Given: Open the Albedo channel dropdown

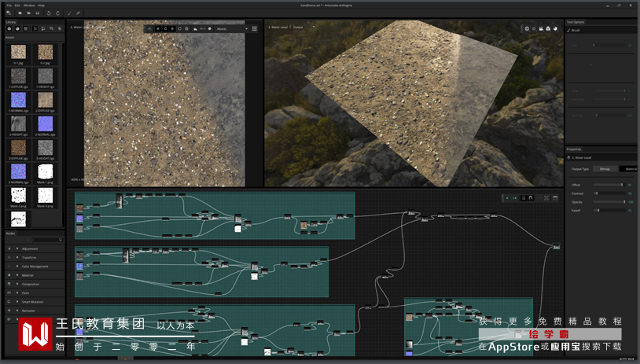Looking at the screenshot, I should click(x=232, y=28).
